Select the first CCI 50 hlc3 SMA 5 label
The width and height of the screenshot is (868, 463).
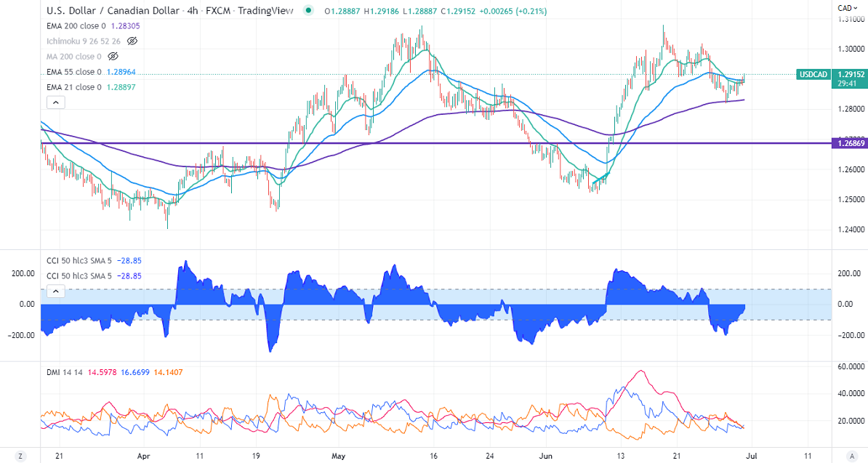[x=79, y=260]
